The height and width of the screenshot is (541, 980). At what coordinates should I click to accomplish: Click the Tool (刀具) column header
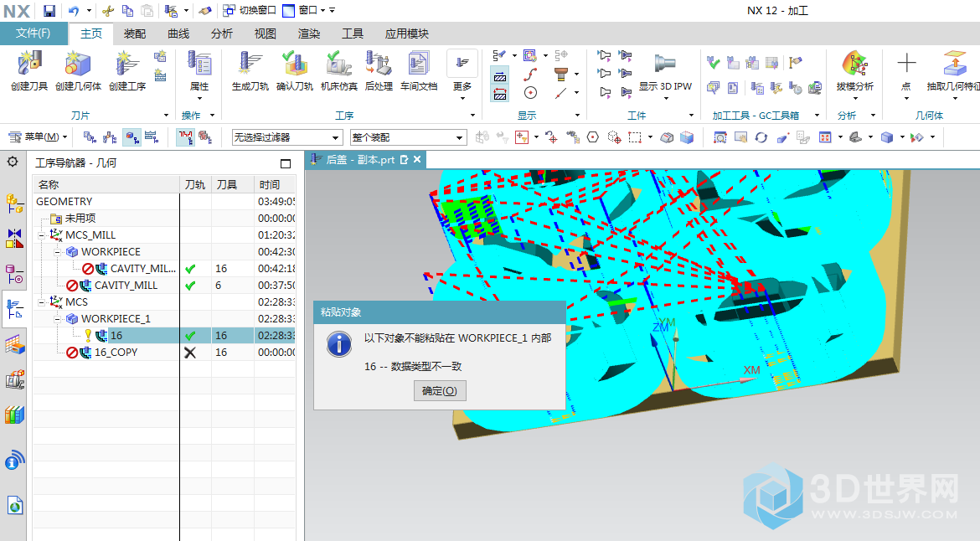pos(233,185)
